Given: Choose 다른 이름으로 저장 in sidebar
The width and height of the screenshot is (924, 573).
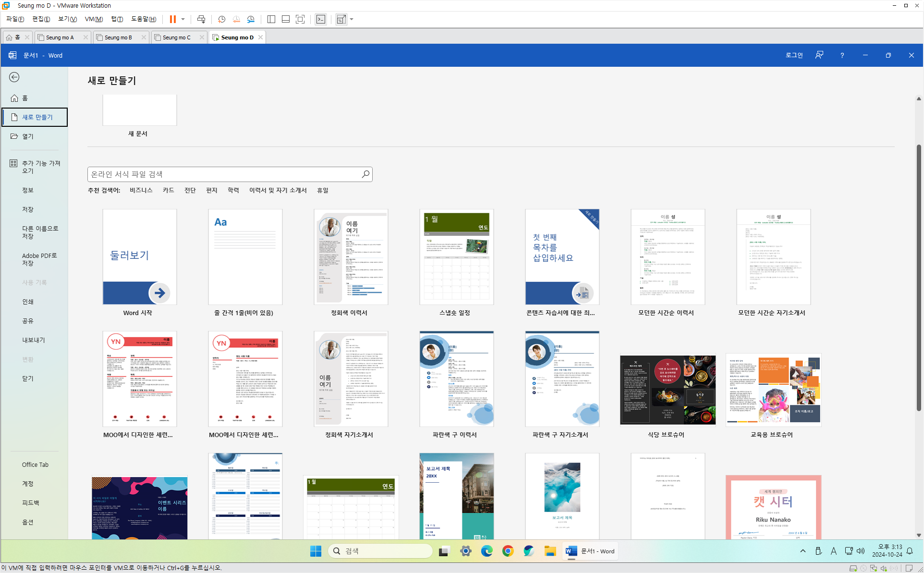Looking at the screenshot, I should [34, 232].
